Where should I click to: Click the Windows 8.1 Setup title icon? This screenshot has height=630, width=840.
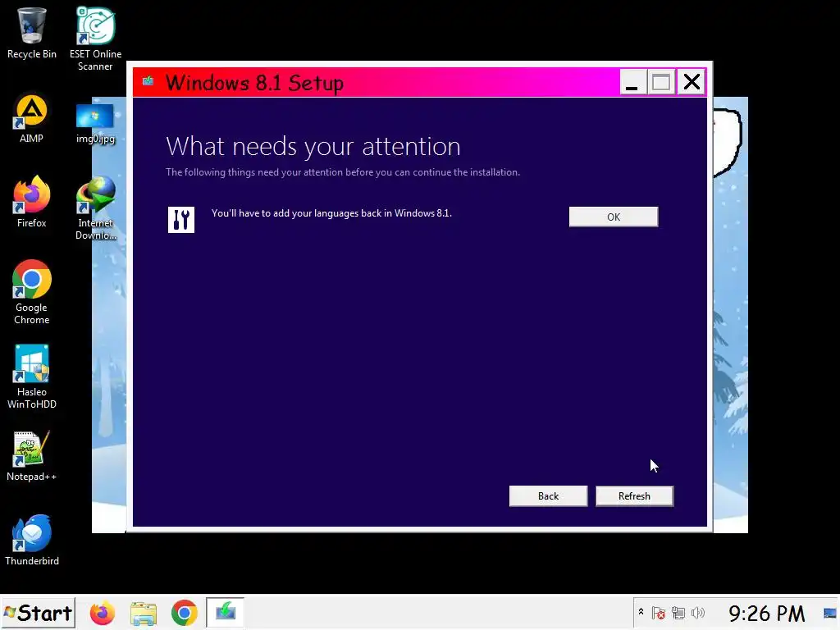148,81
